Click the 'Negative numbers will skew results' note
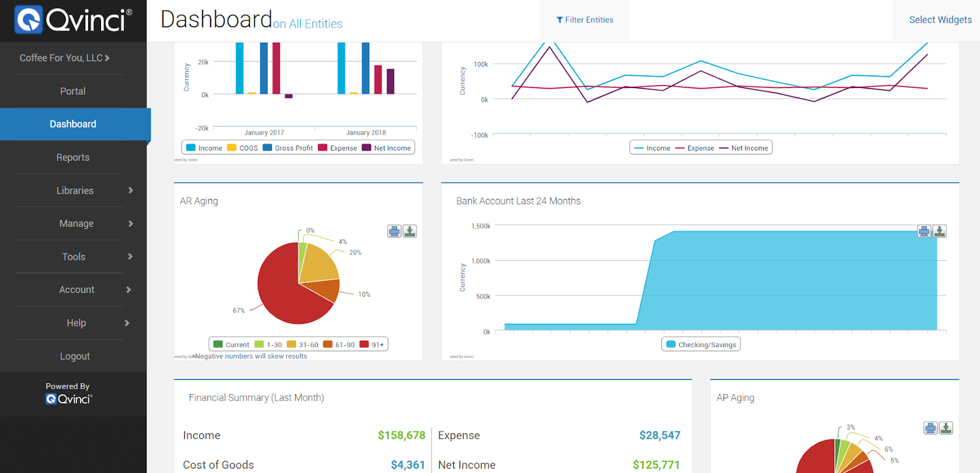Viewport: 980px width, 473px height. tap(251, 356)
